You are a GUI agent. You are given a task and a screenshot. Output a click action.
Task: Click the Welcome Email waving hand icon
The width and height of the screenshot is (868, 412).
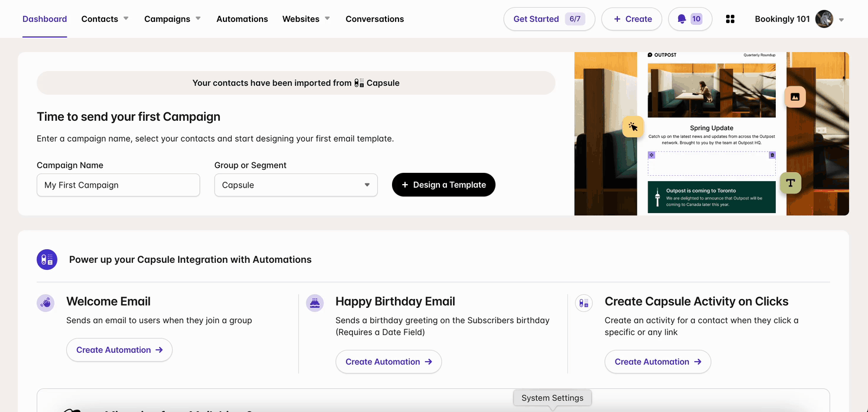pos(46,303)
